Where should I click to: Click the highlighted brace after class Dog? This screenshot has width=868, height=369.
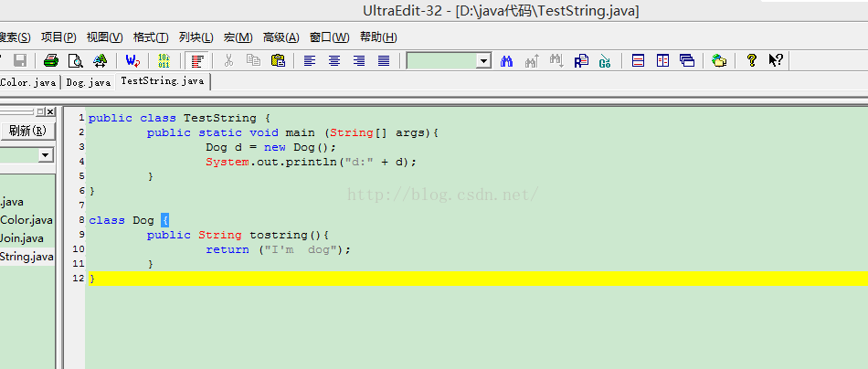coord(164,220)
